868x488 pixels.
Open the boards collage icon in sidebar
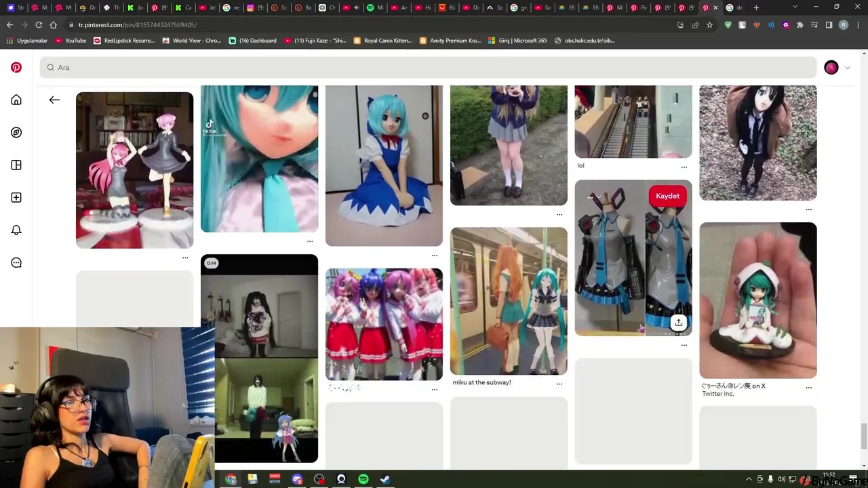point(16,165)
